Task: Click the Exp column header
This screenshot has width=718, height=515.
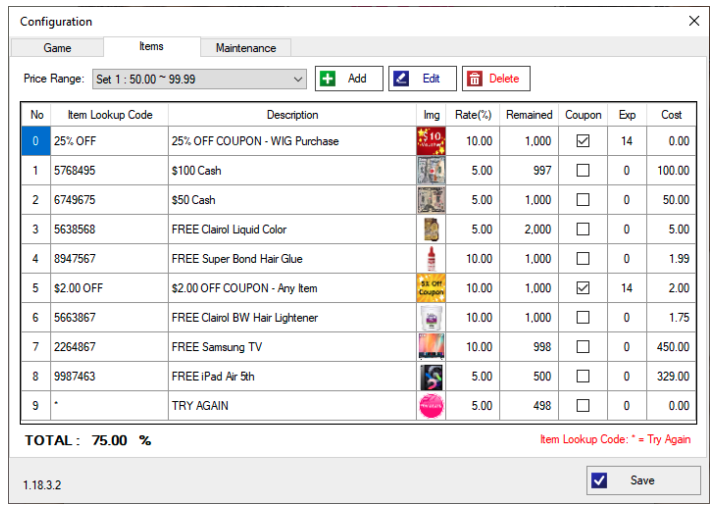Action: click(627, 115)
